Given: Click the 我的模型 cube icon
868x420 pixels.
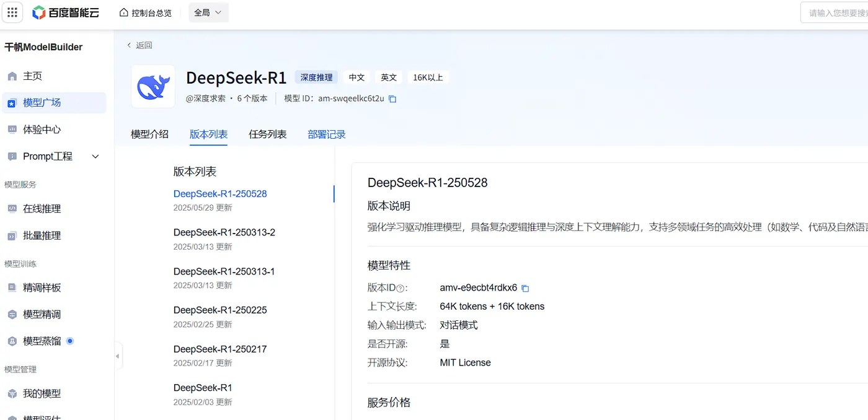Looking at the screenshot, I should pyautogui.click(x=12, y=394).
